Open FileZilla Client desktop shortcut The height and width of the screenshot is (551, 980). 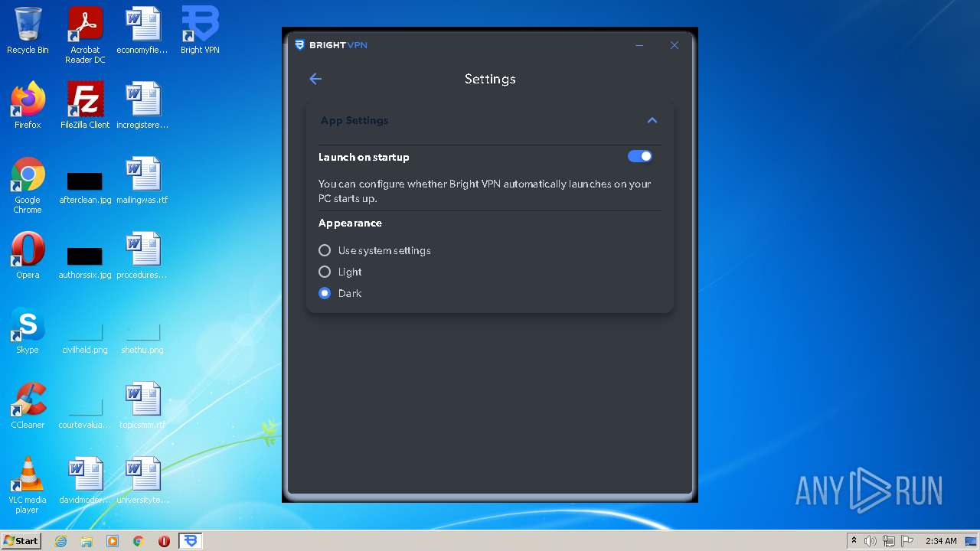85,106
